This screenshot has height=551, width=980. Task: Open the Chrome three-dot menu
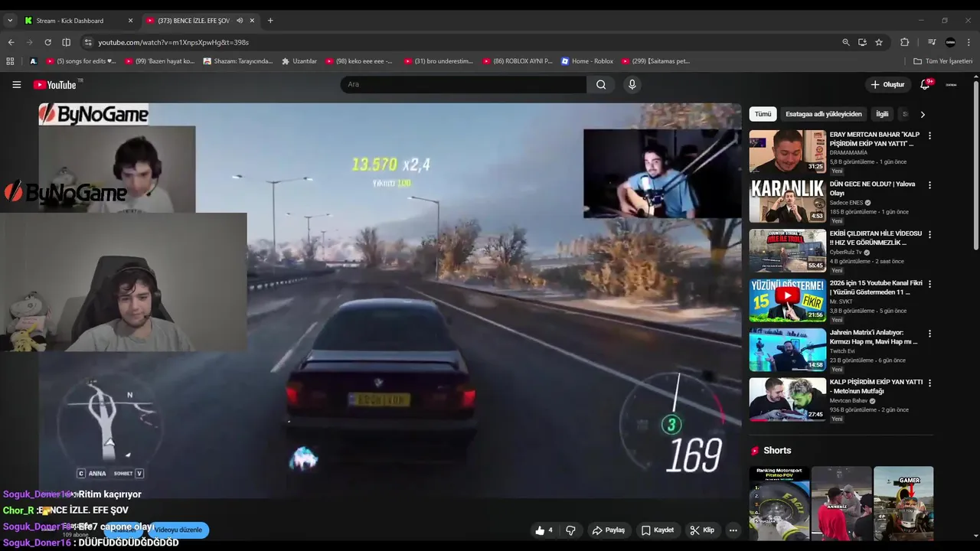tap(969, 42)
